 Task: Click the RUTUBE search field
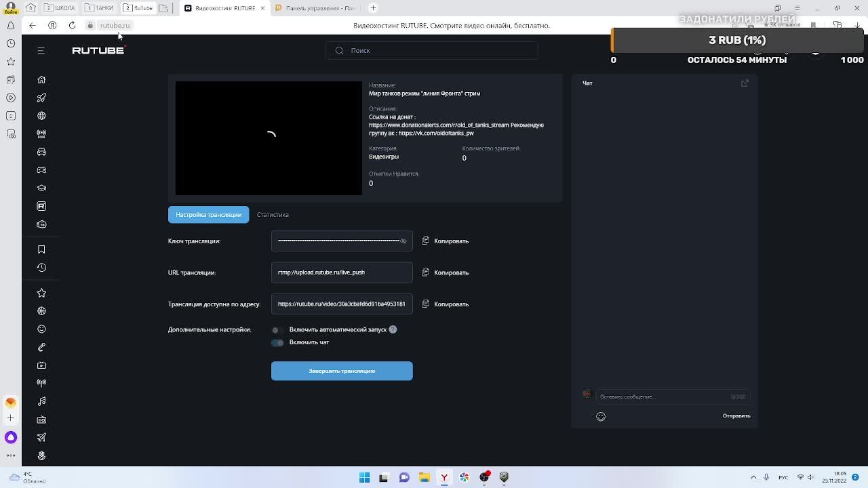coord(432,50)
